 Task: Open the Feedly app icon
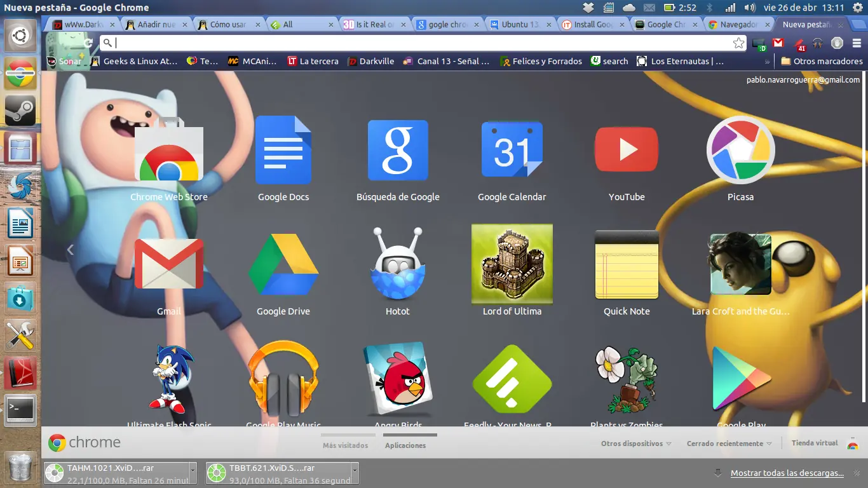[x=512, y=379]
